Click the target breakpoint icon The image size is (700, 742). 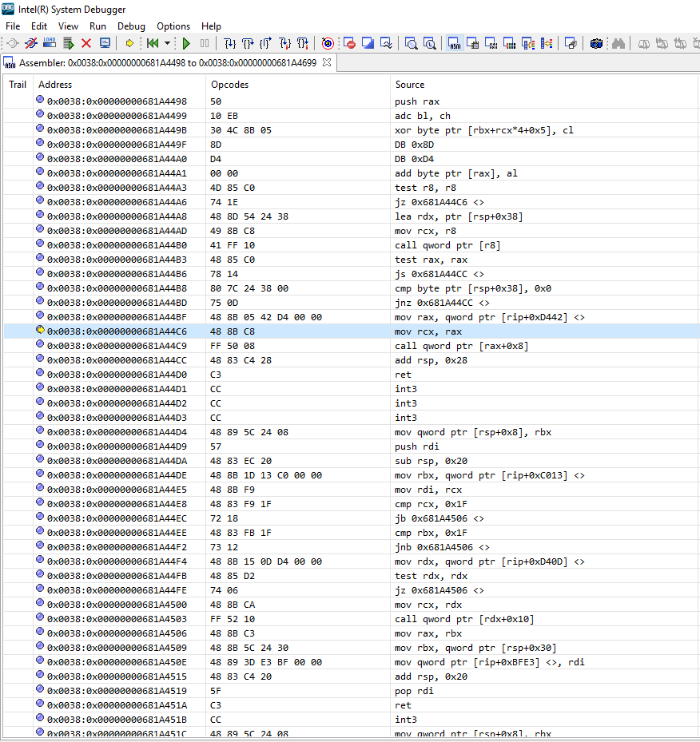click(328, 44)
